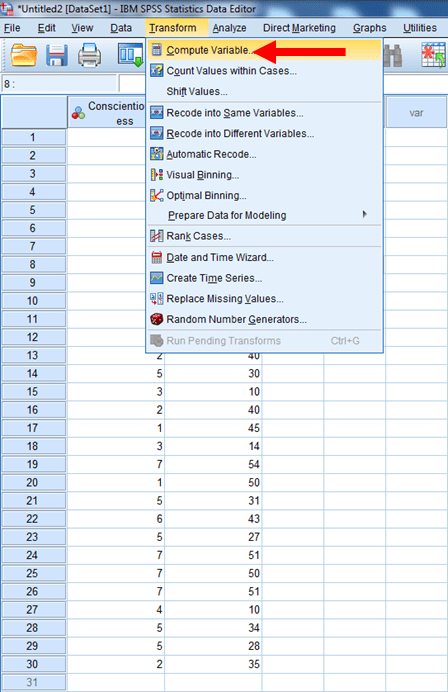Choose Compute Variable... from Transform menu

tap(264, 50)
